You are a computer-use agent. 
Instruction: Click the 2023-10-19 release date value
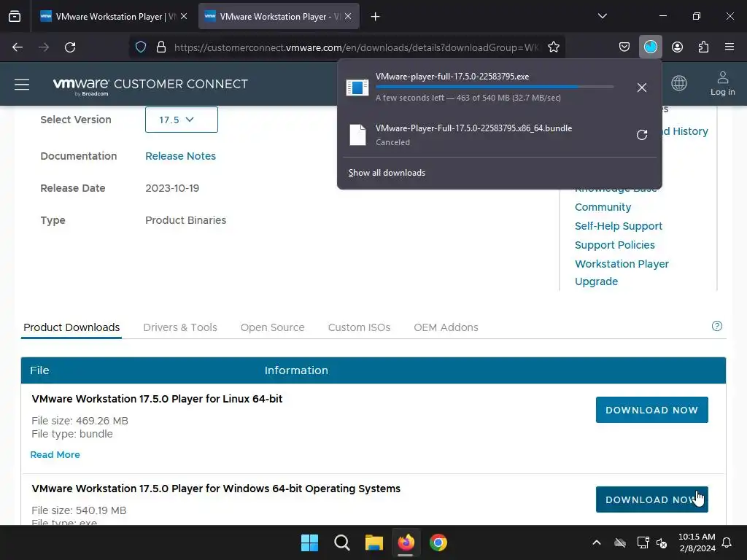[x=172, y=188]
